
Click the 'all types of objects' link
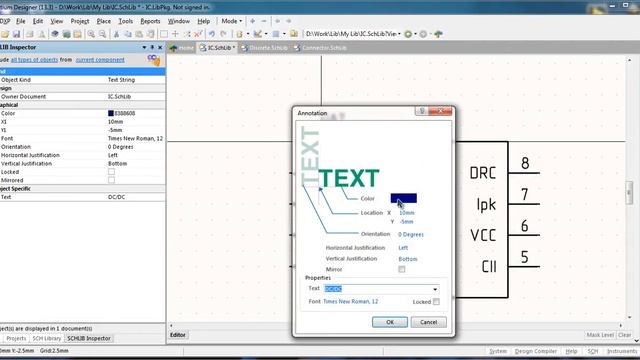tap(34, 60)
